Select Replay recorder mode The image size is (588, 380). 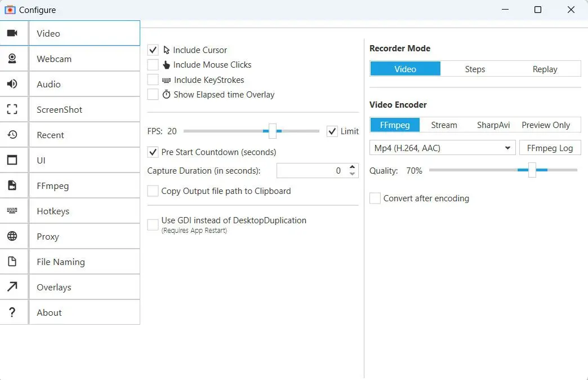point(545,69)
